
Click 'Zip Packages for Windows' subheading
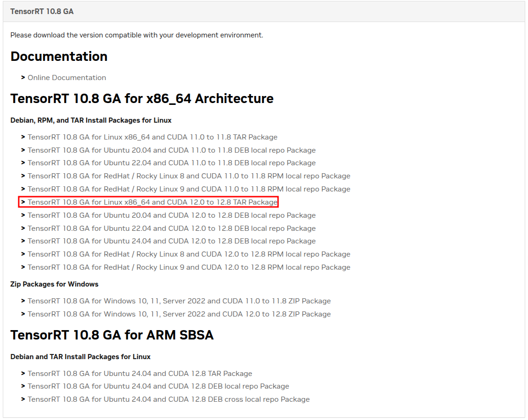(54, 284)
